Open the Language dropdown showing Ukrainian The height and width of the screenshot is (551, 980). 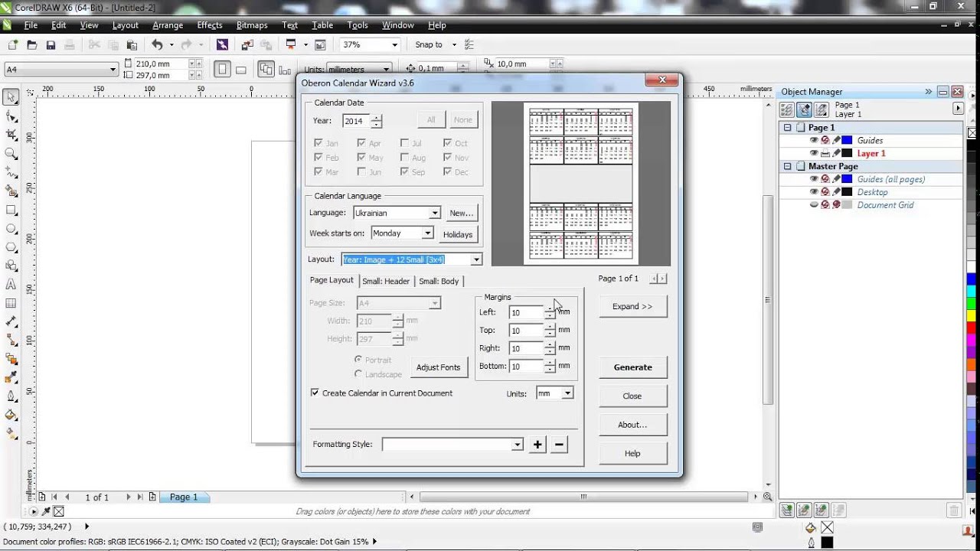click(435, 213)
